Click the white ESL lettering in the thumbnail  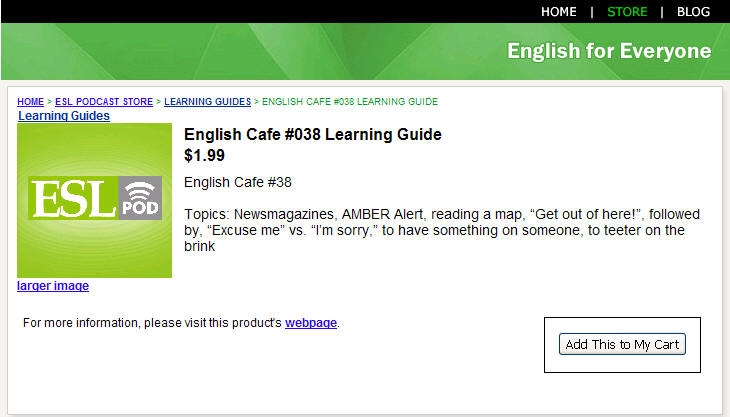coord(73,199)
